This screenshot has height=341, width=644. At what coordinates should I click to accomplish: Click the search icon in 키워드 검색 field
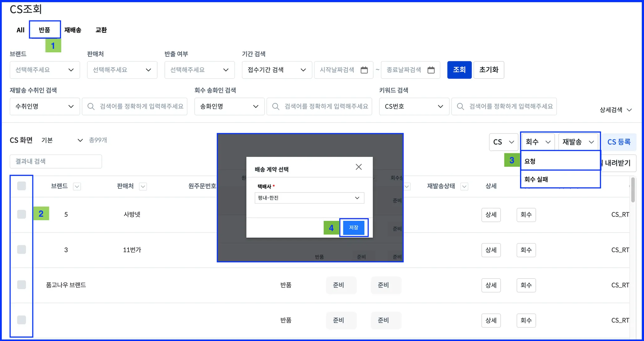point(460,106)
